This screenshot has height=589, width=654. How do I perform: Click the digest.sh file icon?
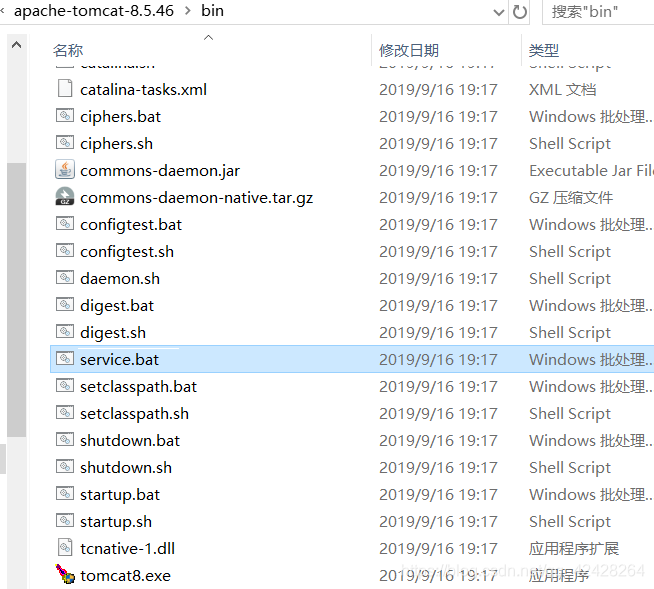[65, 332]
